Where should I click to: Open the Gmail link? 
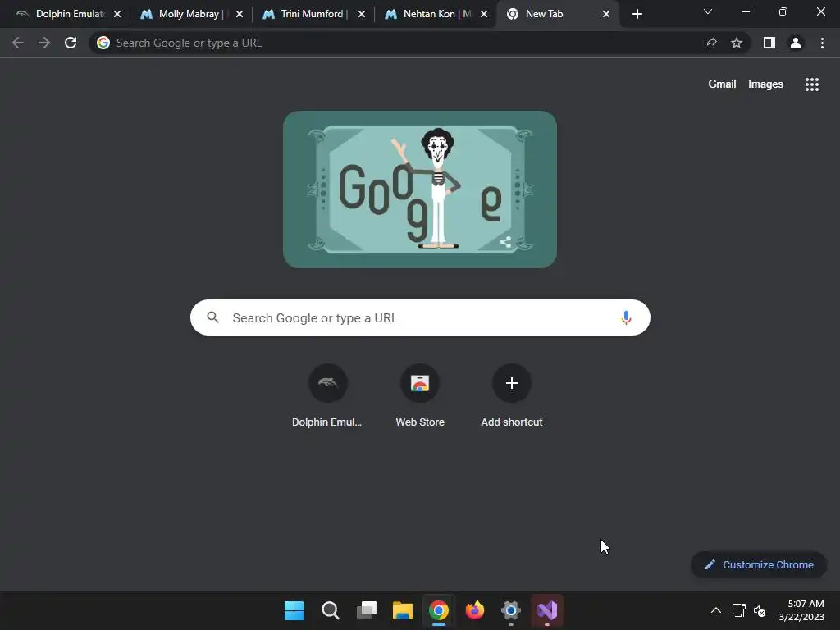coord(722,84)
